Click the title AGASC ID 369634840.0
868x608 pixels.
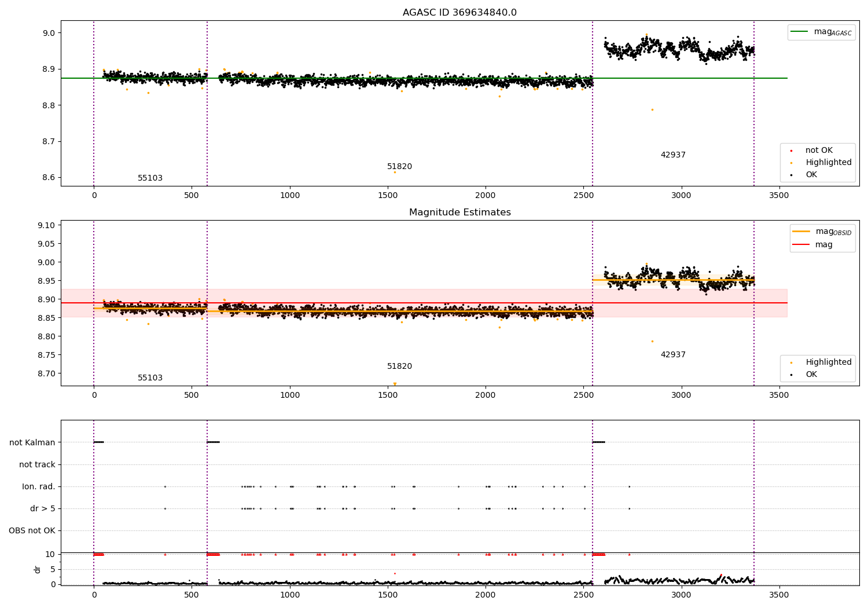(x=459, y=13)
